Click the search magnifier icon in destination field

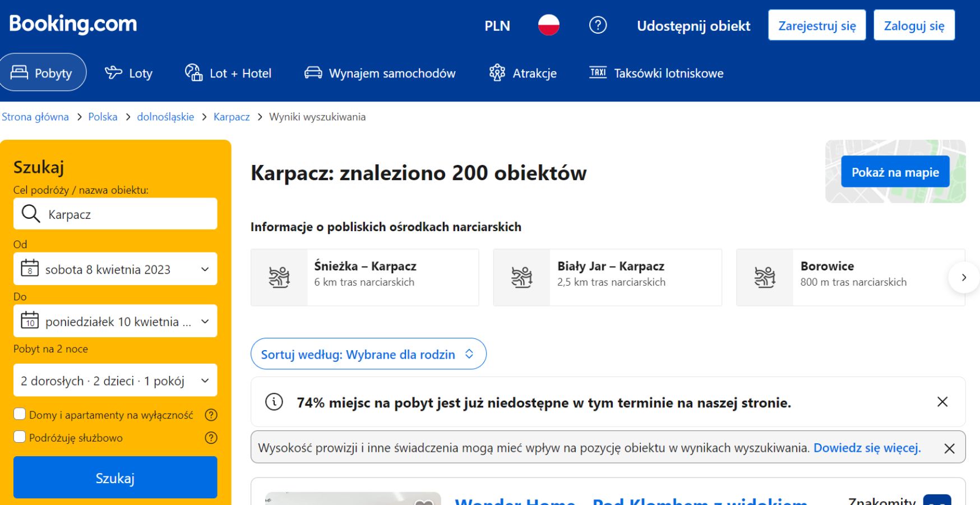pos(30,214)
